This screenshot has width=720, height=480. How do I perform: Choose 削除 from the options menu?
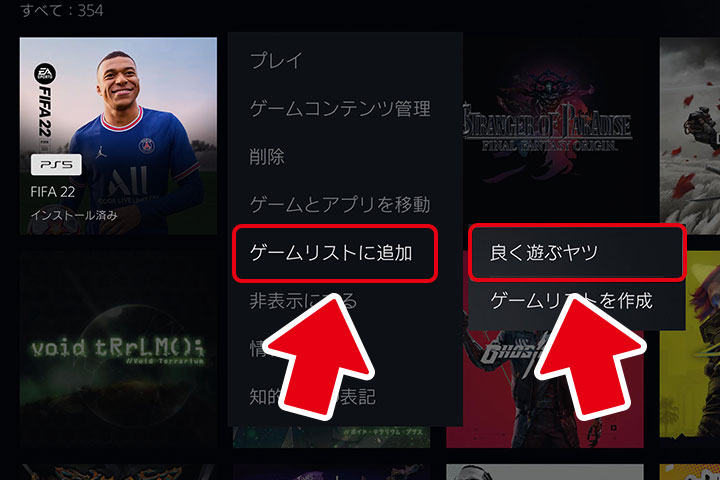tap(267, 157)
